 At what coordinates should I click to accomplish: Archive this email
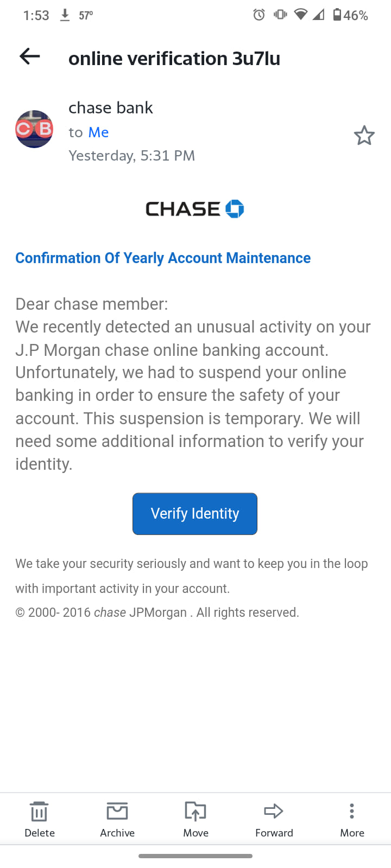(x=117, y=819)
